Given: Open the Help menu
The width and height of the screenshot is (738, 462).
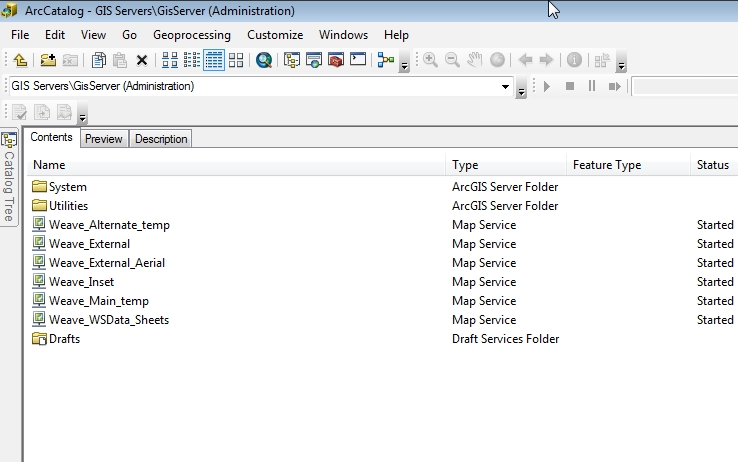Looking at the screenshot, I should point(396,35).
